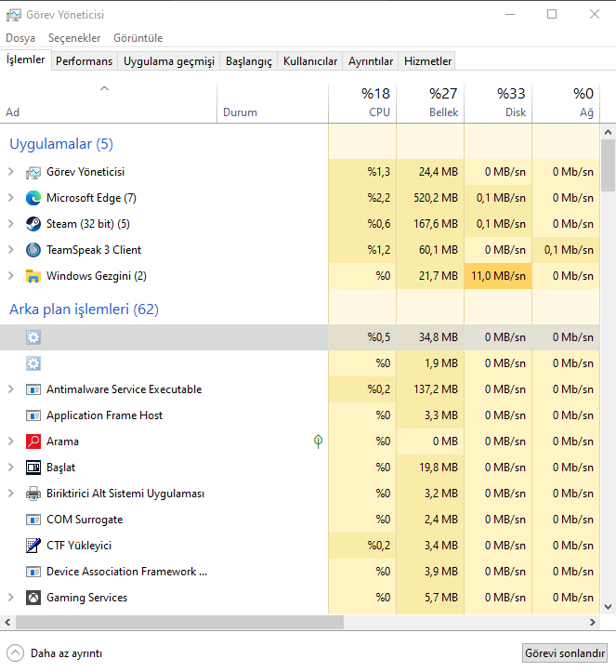The width and height of the screenshot is (616, 672).
Task: Click the Microsoft Edge process icon
Action: (33, 198)
